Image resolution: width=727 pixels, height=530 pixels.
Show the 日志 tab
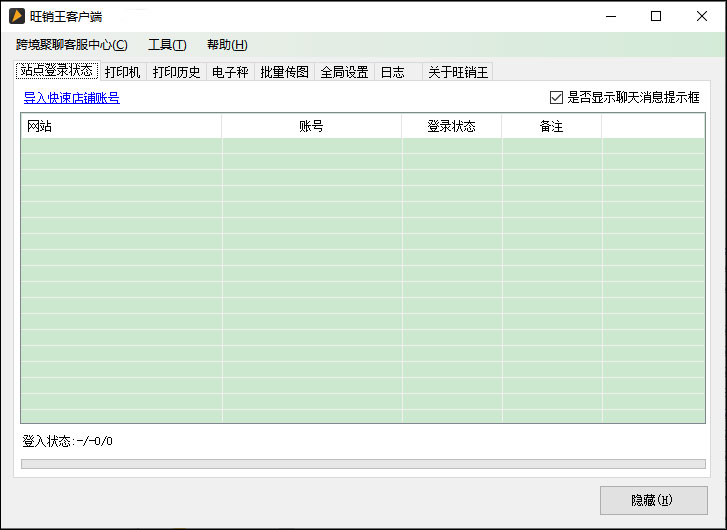[x=398, y=72]
